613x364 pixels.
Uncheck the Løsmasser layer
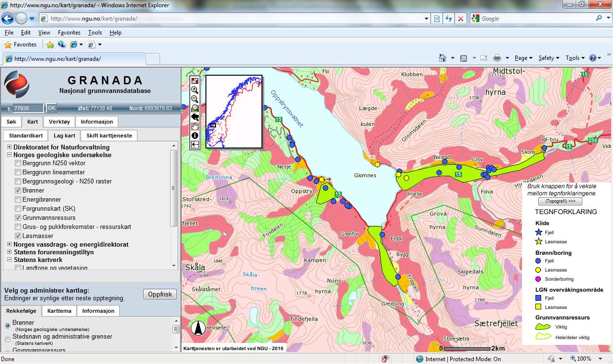point(18,236)
